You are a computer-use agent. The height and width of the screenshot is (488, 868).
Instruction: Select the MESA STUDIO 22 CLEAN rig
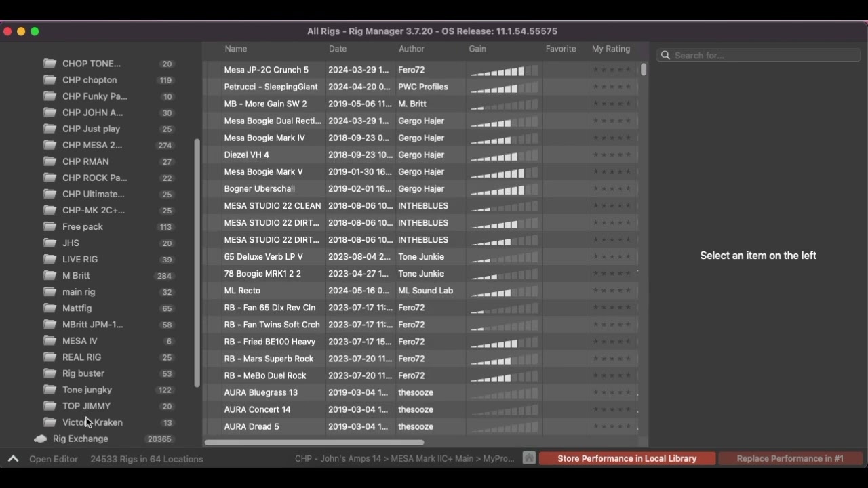[x=273, y=205]
